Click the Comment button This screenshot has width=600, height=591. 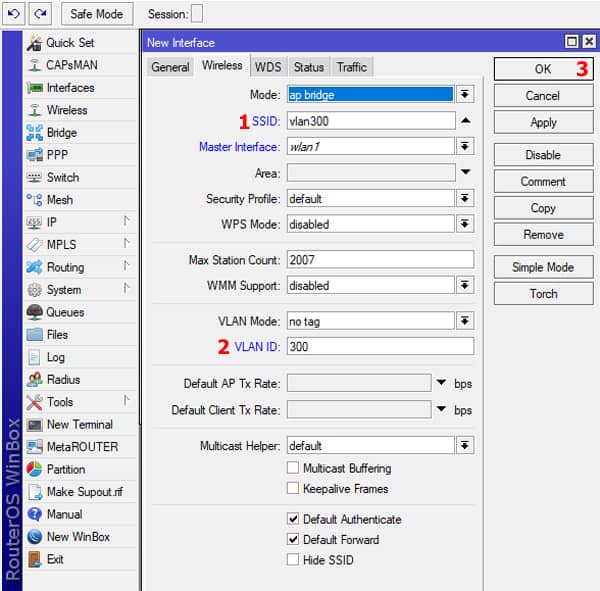[543, 181]
